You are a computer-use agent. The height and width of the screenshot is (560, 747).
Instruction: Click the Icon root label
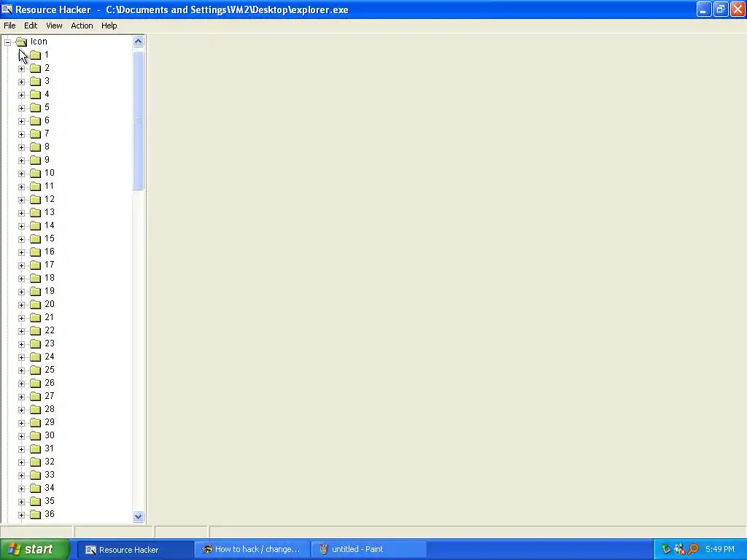pyautogui.click(x=39, y=42)
